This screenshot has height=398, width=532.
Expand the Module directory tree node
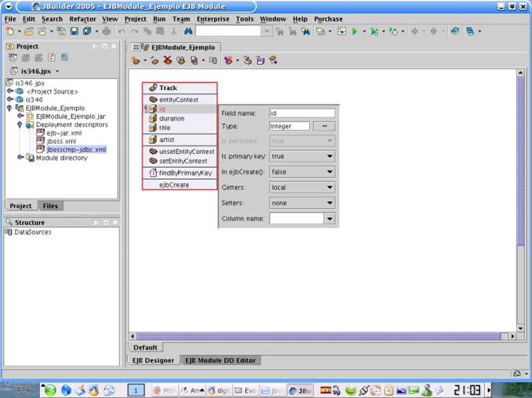(21, 158)
